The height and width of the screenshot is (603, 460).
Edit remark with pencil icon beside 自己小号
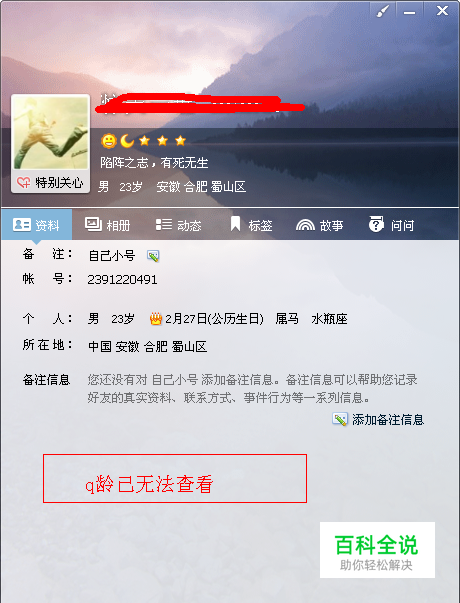153,256
